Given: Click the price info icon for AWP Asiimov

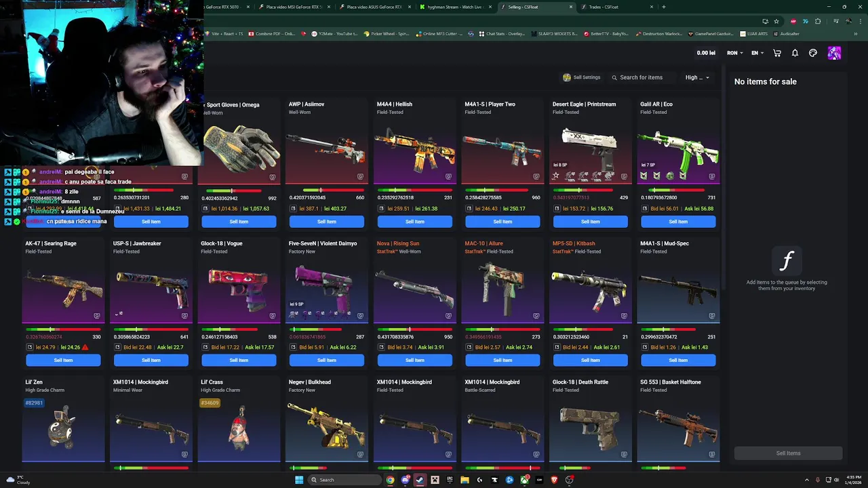Looking at the screenshot, I should [x=293, y=209].
